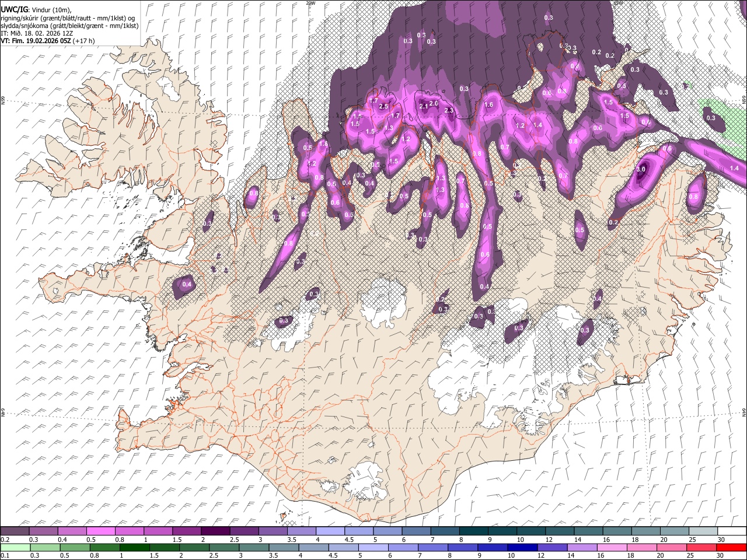Viewport: 747px width, 560px height.
Task: Pick the darkest purple swatch between 2 and 2.5
Action: point(215,531)
